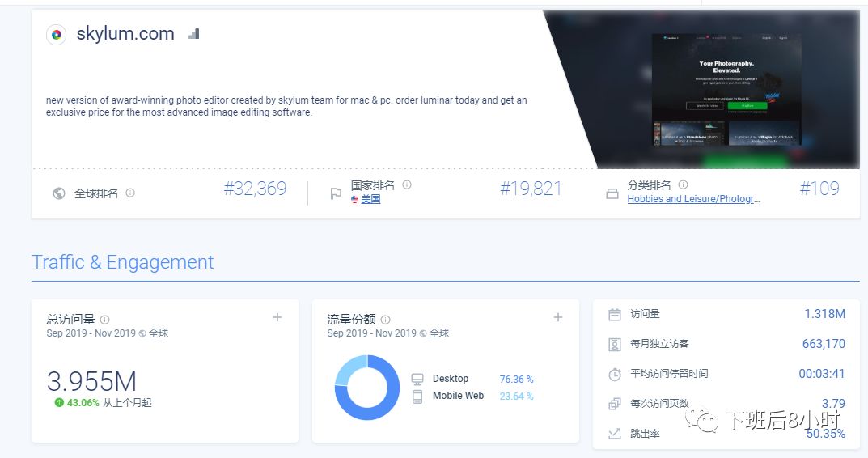Screen dimensions: 868x458
Task: Open the 美国 country link
Action: point(370,199)
